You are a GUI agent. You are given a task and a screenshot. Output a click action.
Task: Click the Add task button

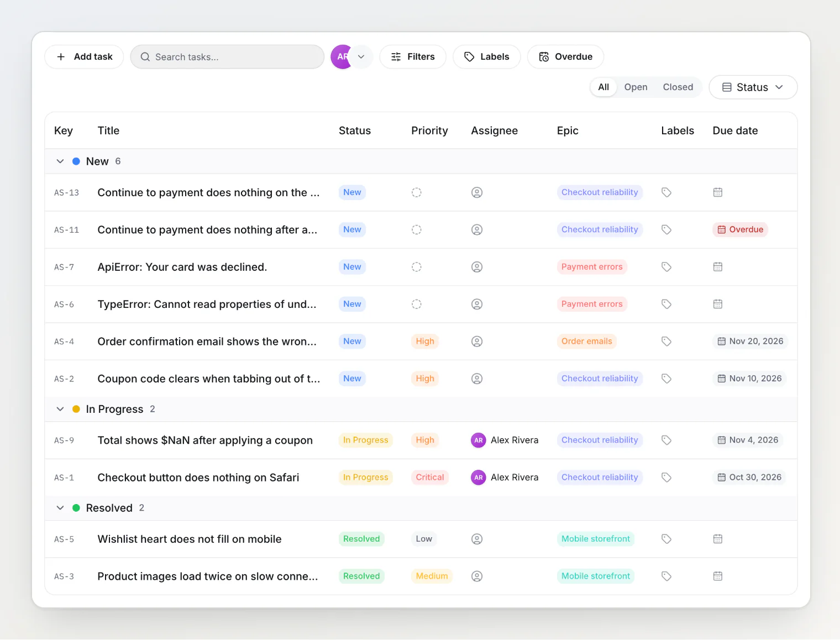(84, 57)
